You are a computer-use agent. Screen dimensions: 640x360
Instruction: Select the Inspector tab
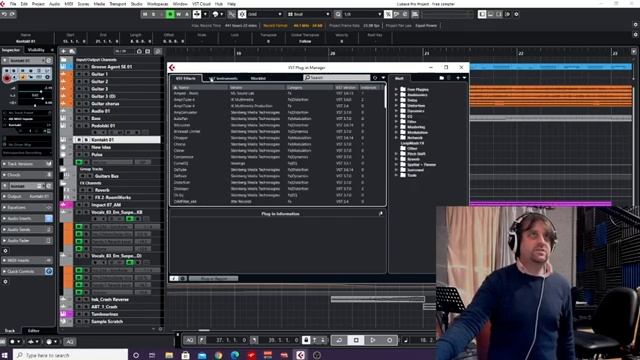[11, 50]
